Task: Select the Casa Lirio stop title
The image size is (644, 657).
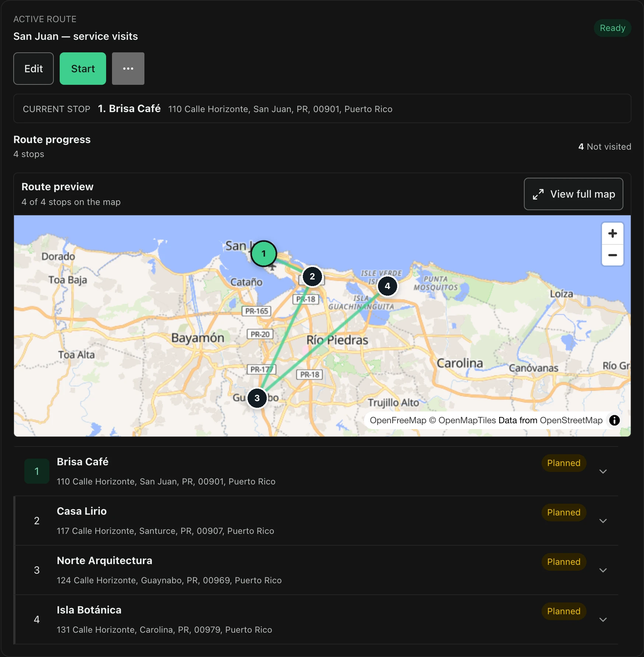Action: coord(82,511)
